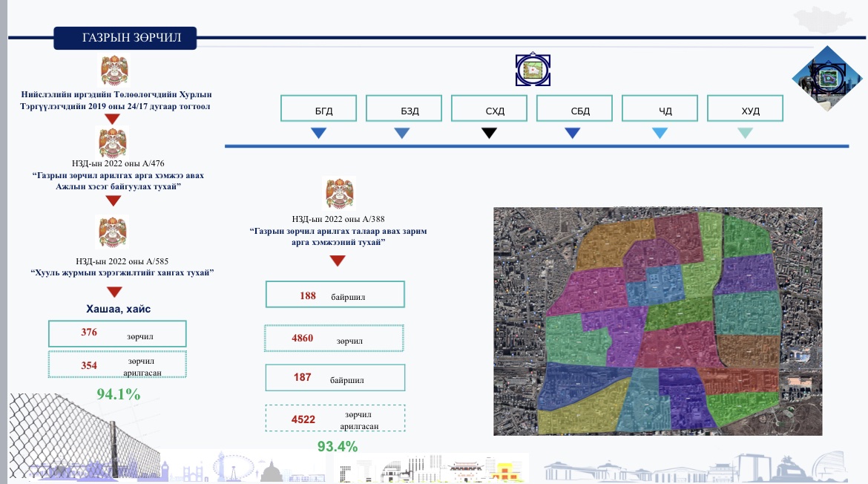The height and width of the screenshot is (484, 868).
Task: Click the ГАЗРЫН ЗӨРЧИЛ title banner
Action: click(x=126, y=39)
